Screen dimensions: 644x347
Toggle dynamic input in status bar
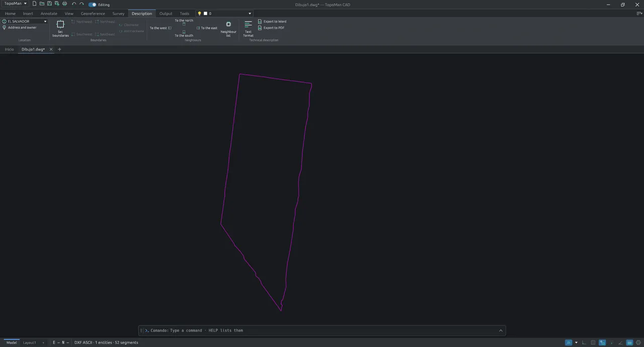point(602,342)
